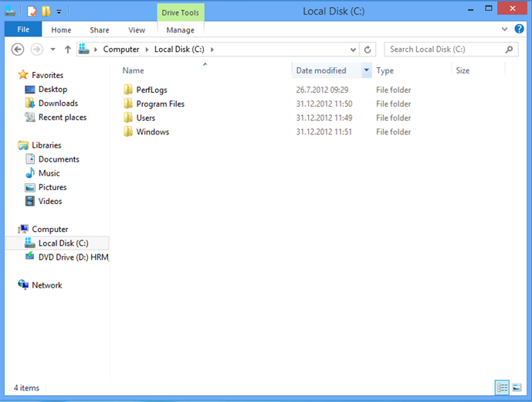The image size is (532, 402).
Task: Click the date 26.7.2012 09:29
Action: coord(322,90)
